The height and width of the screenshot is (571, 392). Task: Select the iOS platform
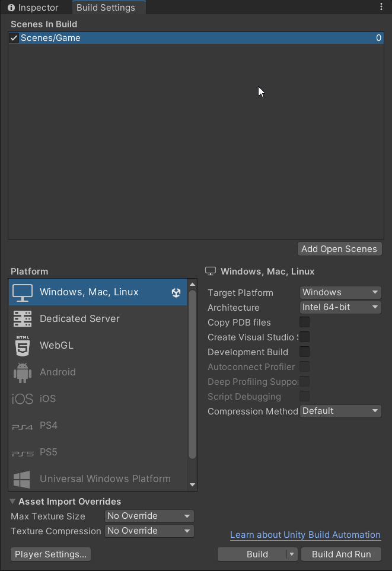(98, 399)
